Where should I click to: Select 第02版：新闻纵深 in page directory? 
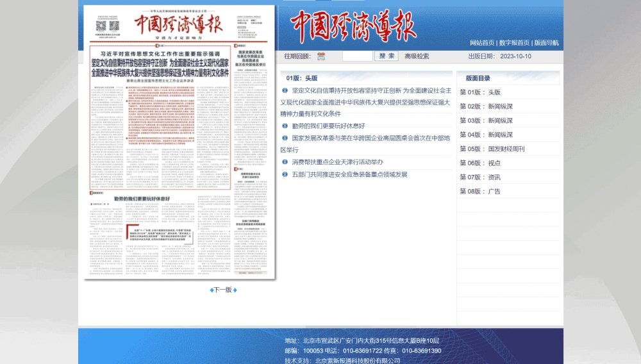point(486,106)
